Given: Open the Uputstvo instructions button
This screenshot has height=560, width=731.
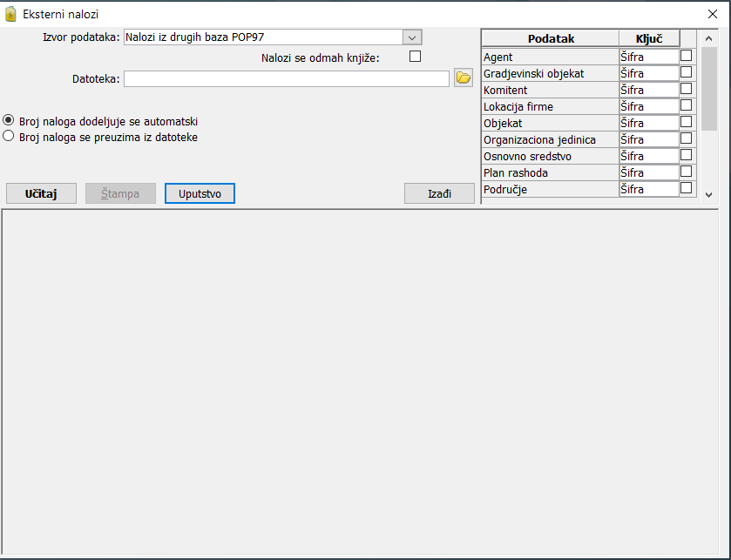Looking at the screenshot, I should click(200, 193).
